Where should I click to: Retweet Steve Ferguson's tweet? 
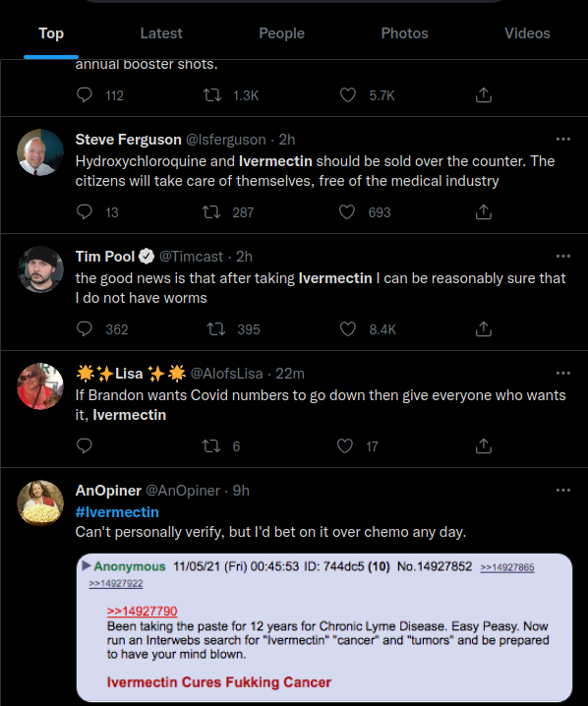(x=211, y=212)
